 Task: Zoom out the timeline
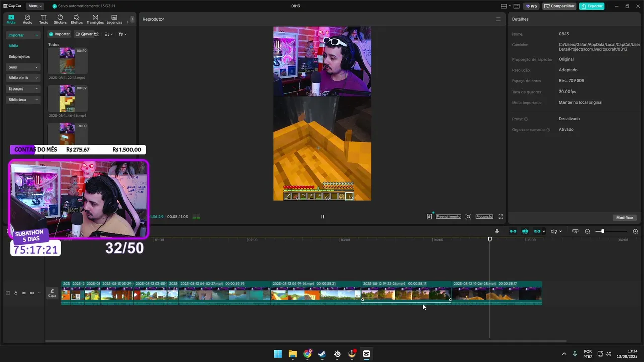[587, 231]
